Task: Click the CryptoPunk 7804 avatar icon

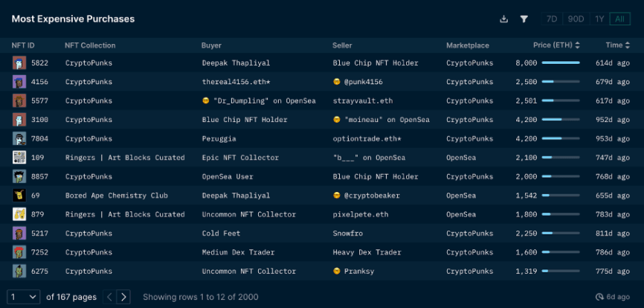Action: [19, 138]
